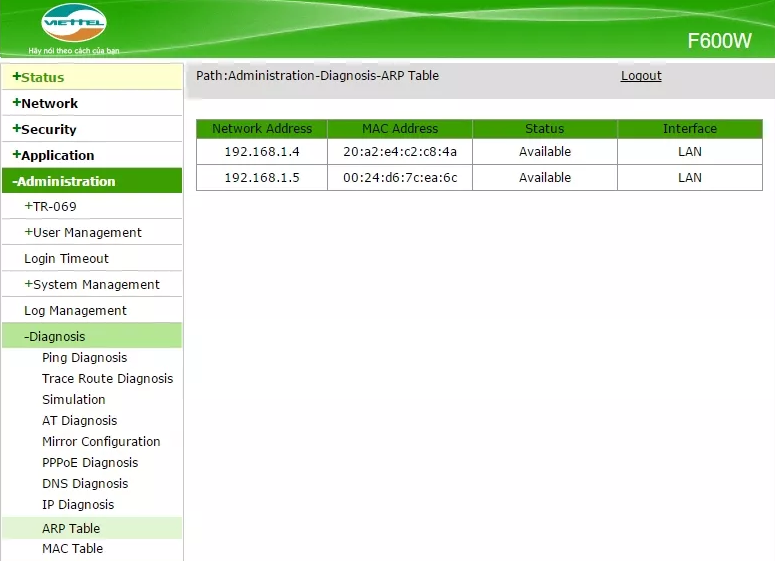This screenshot has width=775, height=563.
Task: Click Available status for 192.168.1.5
Action: [545, 177]
